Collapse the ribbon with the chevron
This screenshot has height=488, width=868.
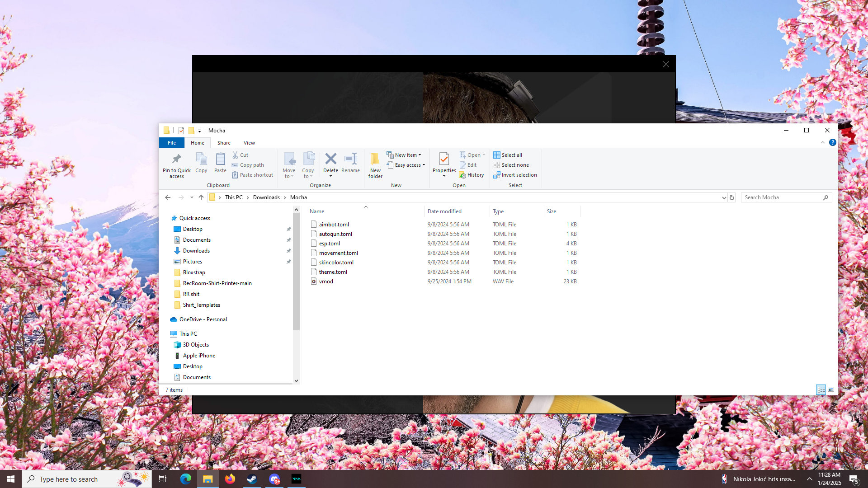click(822, 142)
